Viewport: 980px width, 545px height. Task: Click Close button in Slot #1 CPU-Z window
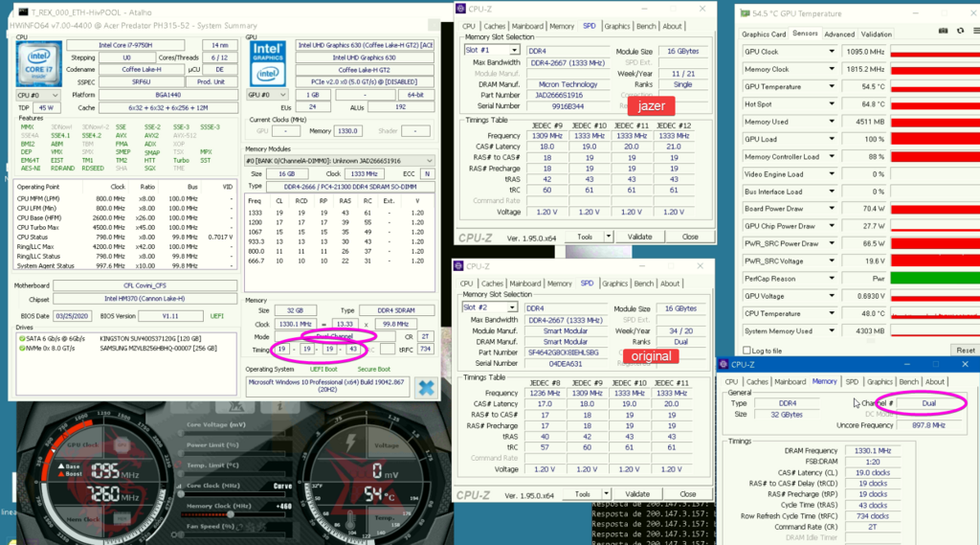click(x=690, y=237)
